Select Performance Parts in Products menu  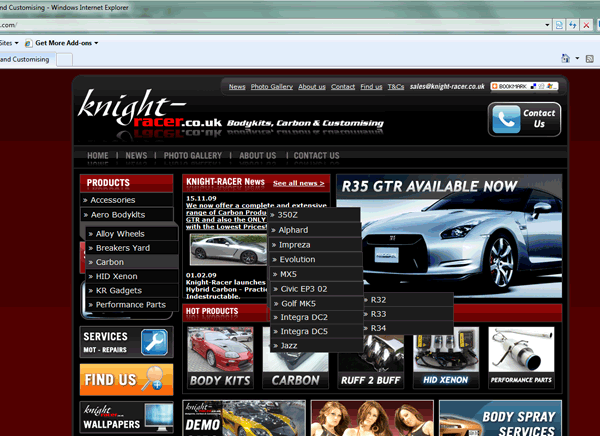tap(132, 304)
